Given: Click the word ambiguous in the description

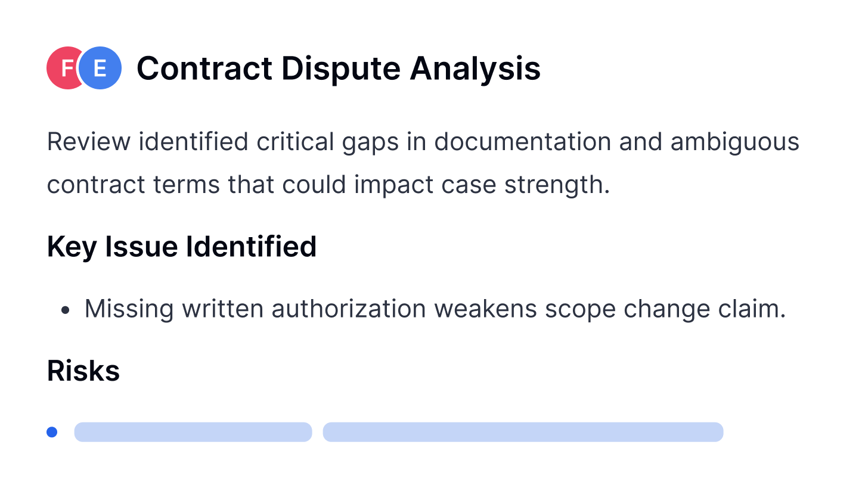Looking at the screenshot, I should click(734, 142).
